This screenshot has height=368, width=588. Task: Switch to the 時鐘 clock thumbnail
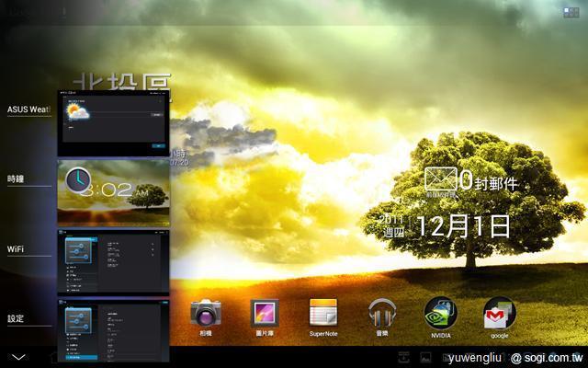[113, 193]
